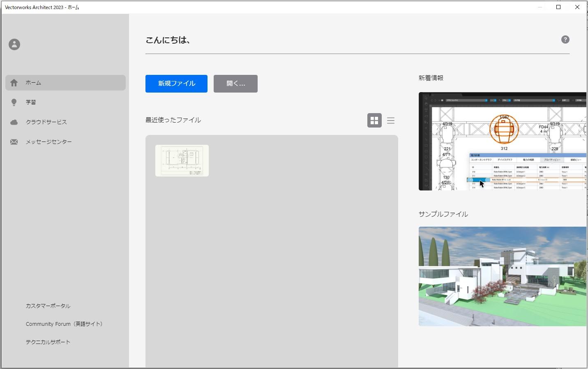Open the 学習 section

(31, 102)
